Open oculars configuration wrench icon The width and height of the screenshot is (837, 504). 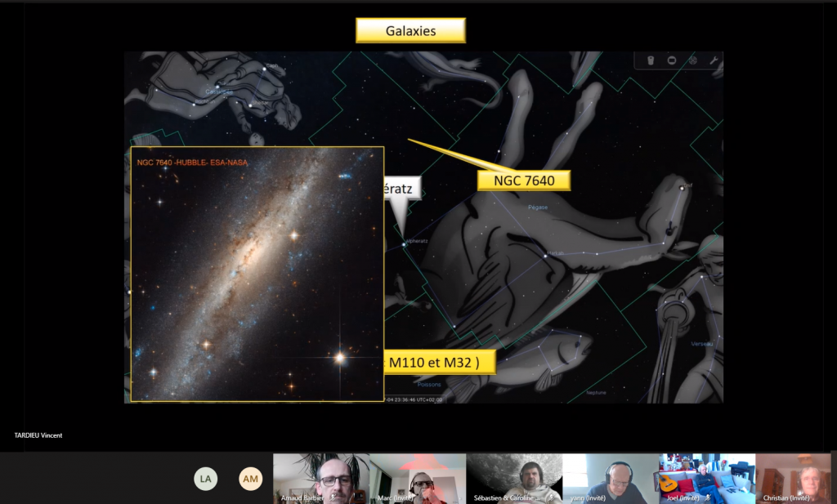point(714,60)
